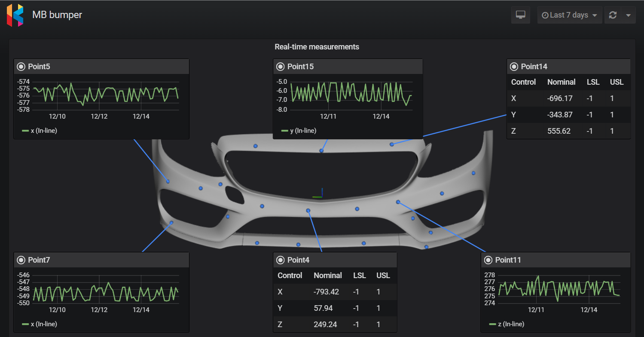This screenshot has width=644, height=337.
Task: Toggle the z (In-line) series in Point11 legend
Action: pyautogui.click(x=511, y=324)
